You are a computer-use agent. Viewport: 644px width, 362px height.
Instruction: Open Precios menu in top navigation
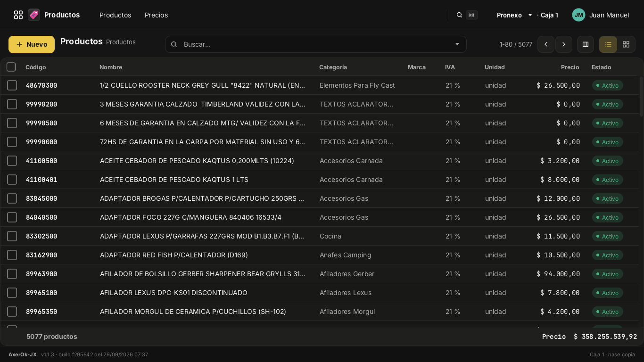pos(157,15)
